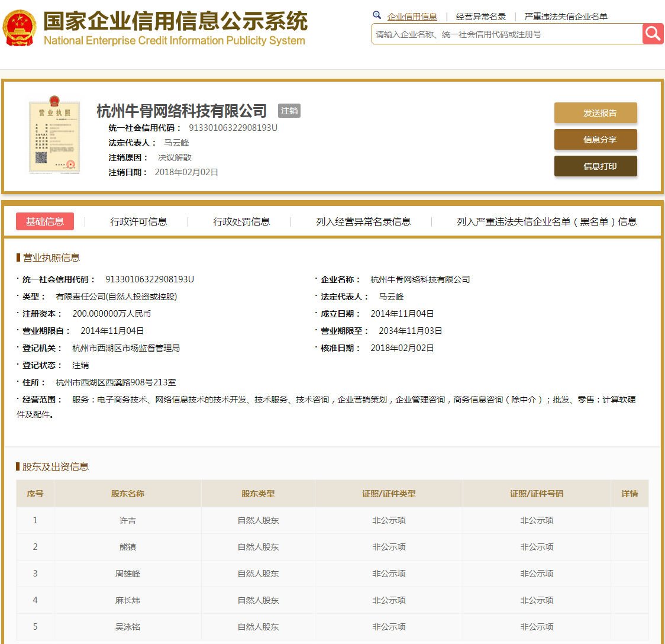
Task: Open the 行政处罚信息 tab
Action: [x=241, y=221]
